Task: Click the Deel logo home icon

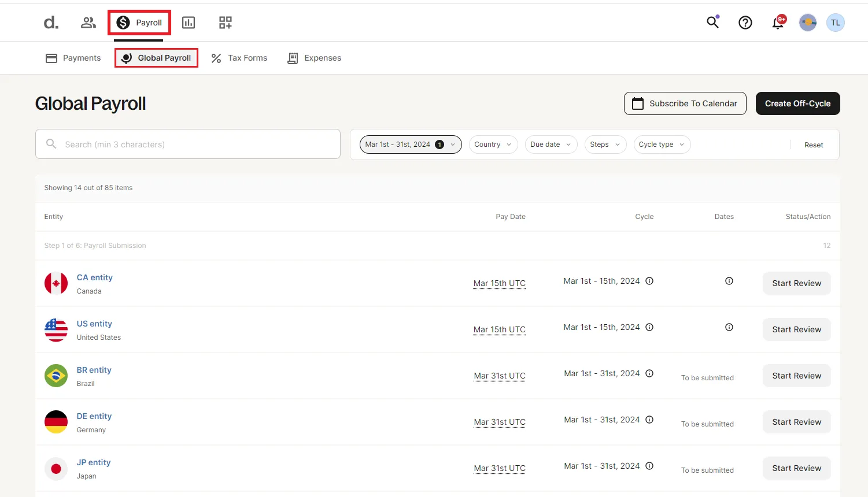Action: click(51, 23)
